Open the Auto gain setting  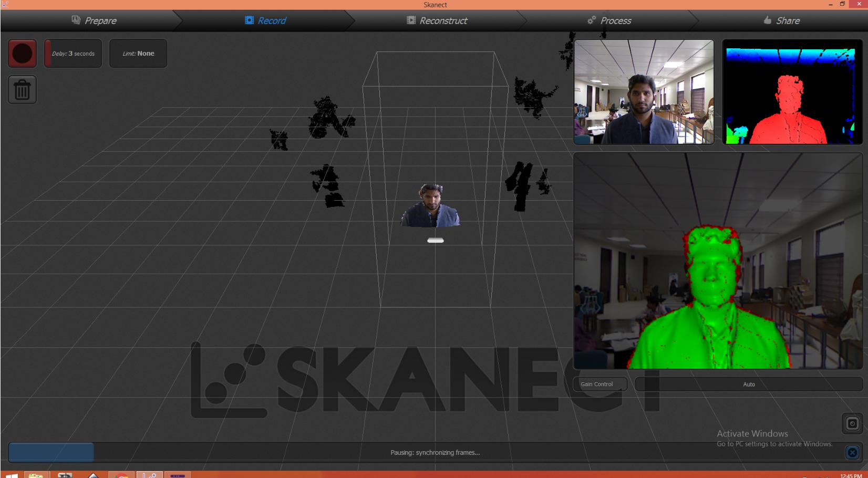coord(749,384)
